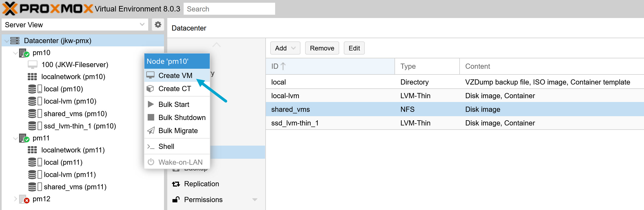Select Create CT from context menu
This screenshot has height=210, width=644.
[x=175, y=89]
